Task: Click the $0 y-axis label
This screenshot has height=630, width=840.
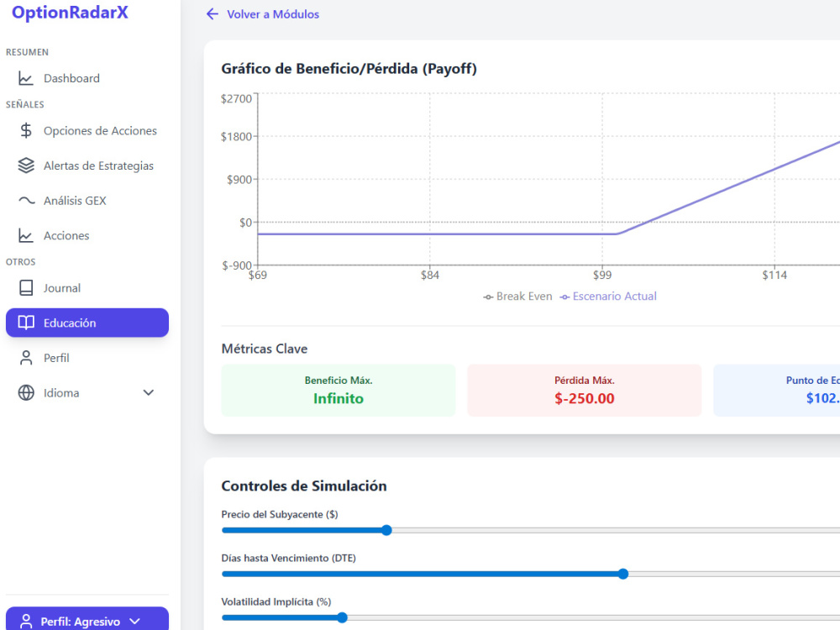Action: (x=245, y=223)
